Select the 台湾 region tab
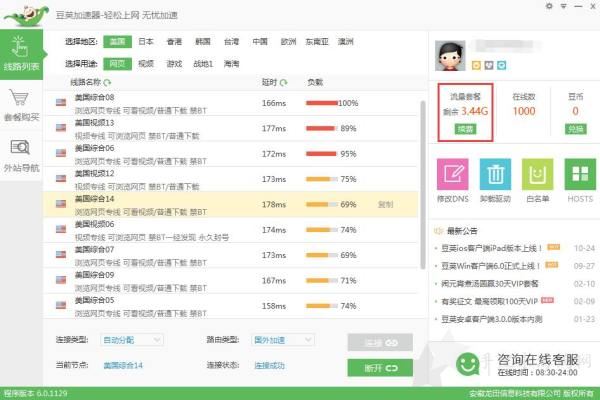Image resolution: width=600 pixels, height=400 pixels. click(x=231, y=41)
